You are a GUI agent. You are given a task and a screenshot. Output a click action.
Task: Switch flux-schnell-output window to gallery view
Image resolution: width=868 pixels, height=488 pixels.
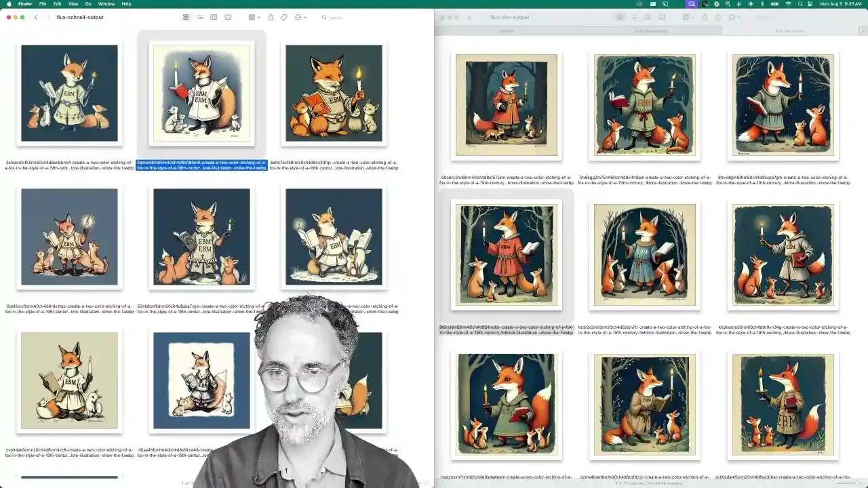[x=228, y=17]
